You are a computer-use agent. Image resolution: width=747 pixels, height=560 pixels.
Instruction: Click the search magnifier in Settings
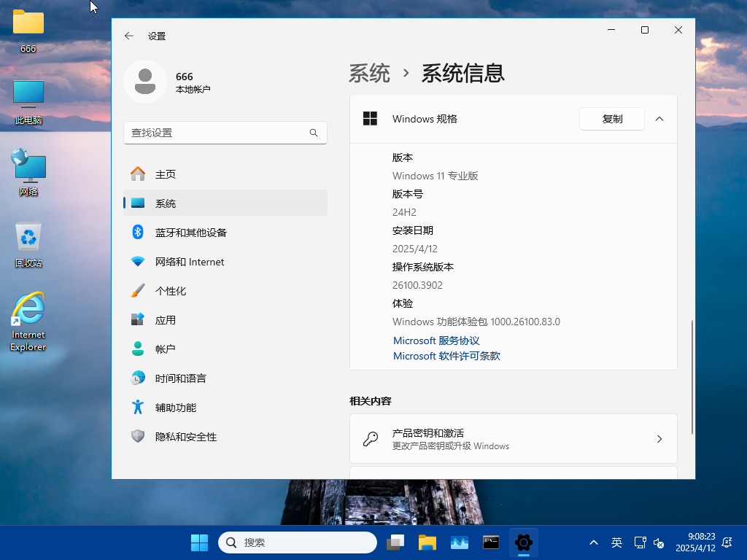[x=314, y=133]
